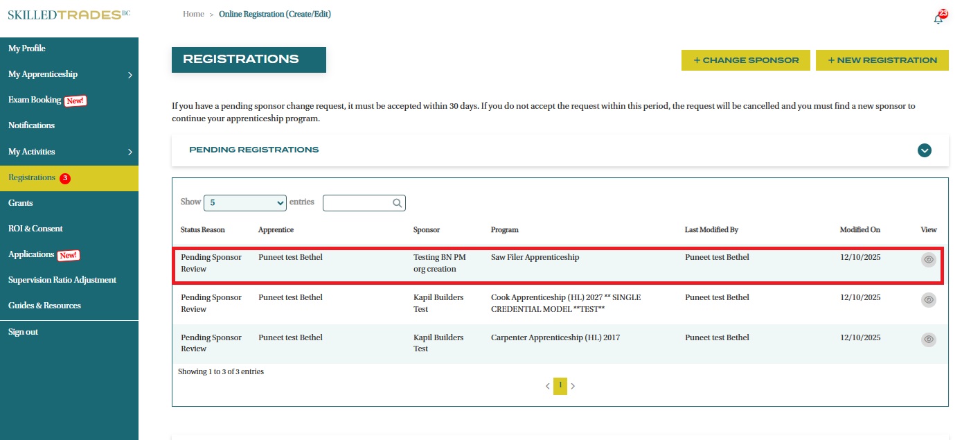Select Grants in the sidebar
Screen dimensions: 980x440
(21, 203)
